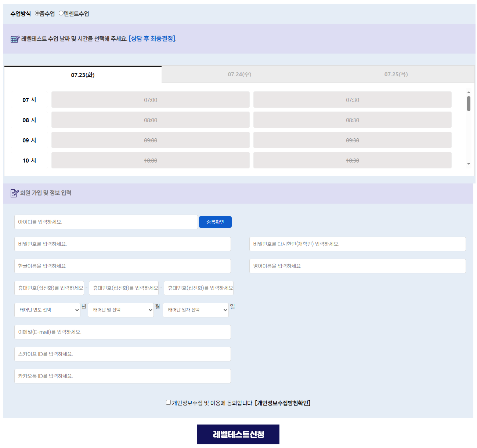Open the 태어난 월 선택 dropdown
This screenshot has width=477, height=448.
pyautogui.click(x=121, y=310)
